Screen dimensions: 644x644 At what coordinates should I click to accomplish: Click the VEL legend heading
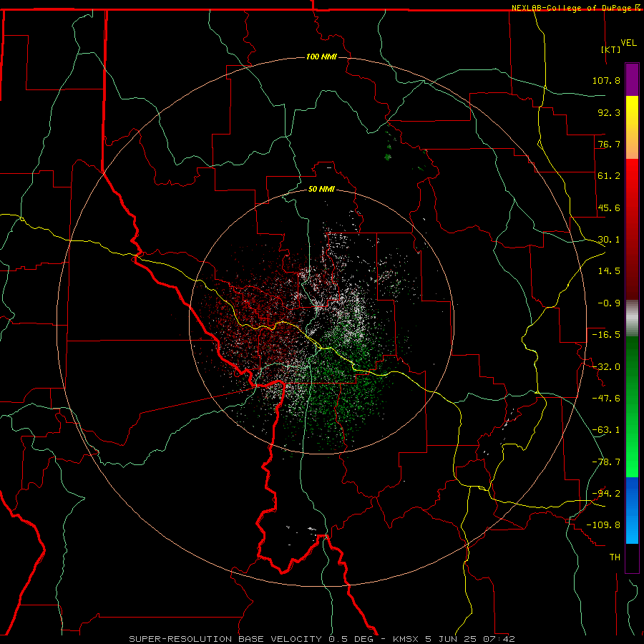[628, 43]
